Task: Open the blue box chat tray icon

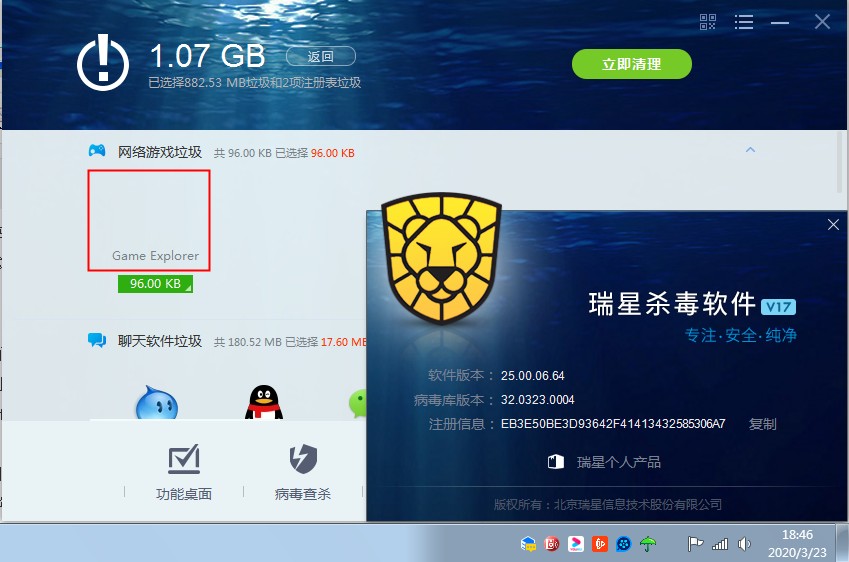Action: click(x=528, y=544)
